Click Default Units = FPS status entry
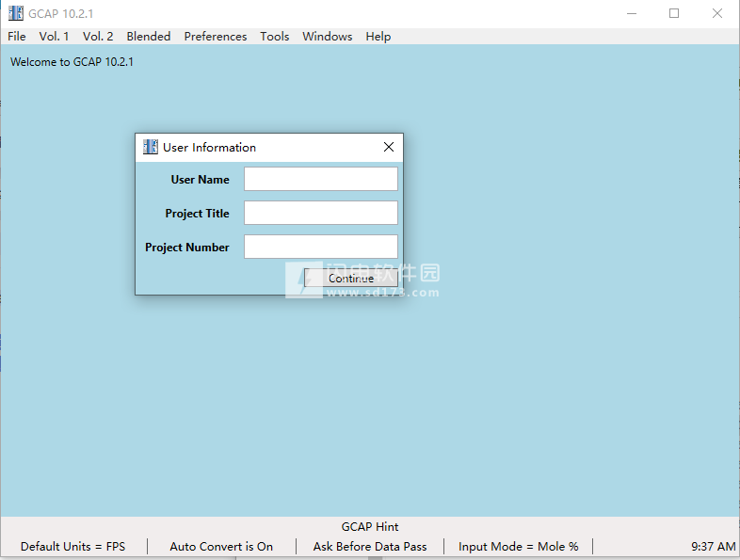740x560 pixels. (x=72, y=546)
